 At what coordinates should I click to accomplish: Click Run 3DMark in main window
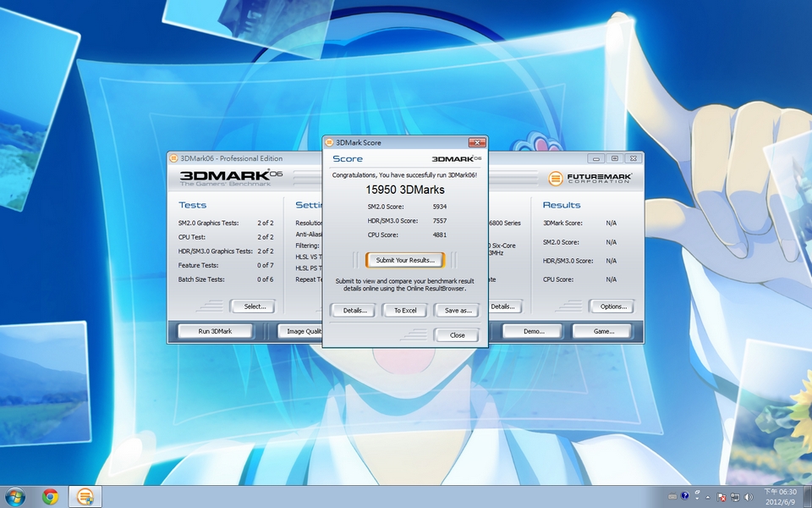(215, 331)
